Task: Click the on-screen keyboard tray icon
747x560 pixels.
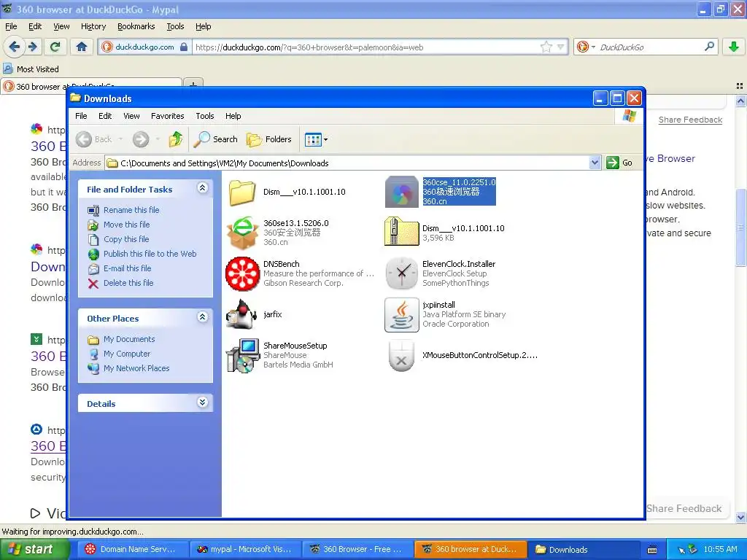Action: pyautogui.click(x=652, y=550)
